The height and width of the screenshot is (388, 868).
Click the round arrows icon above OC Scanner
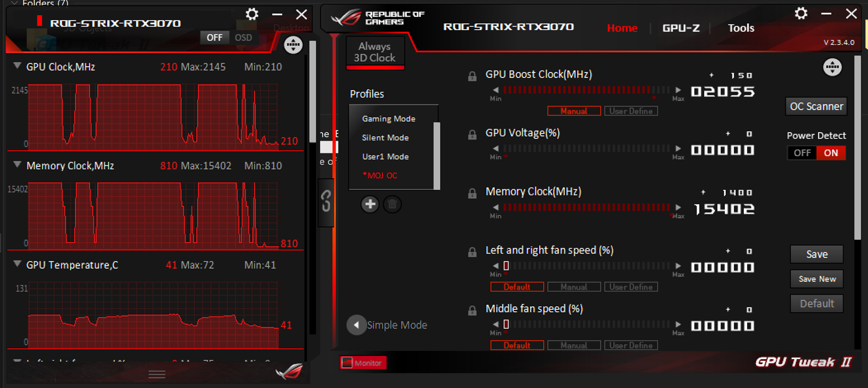point(832,67)
